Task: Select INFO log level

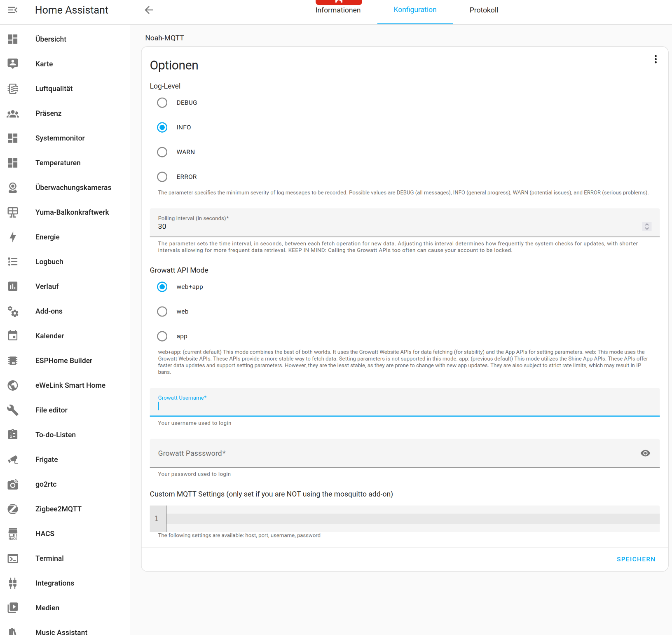Action: [x=162, y=127]
